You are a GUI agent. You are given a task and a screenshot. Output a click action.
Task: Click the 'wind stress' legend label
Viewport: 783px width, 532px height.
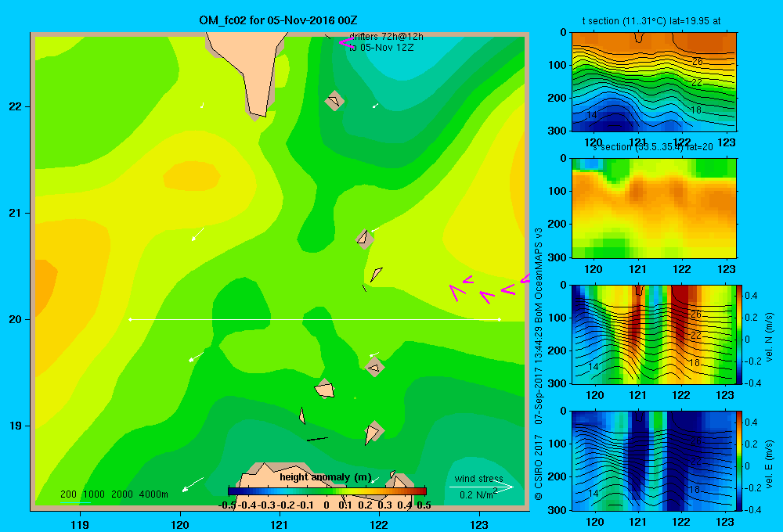point(478,479)
